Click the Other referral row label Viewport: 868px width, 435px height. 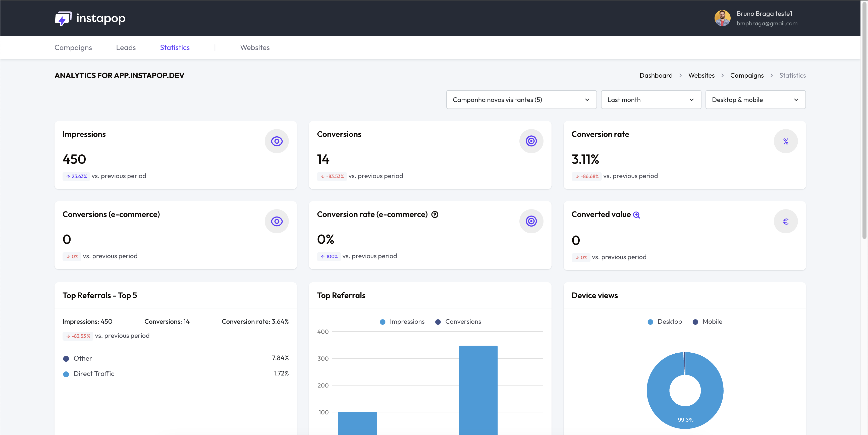click(83, 358)
